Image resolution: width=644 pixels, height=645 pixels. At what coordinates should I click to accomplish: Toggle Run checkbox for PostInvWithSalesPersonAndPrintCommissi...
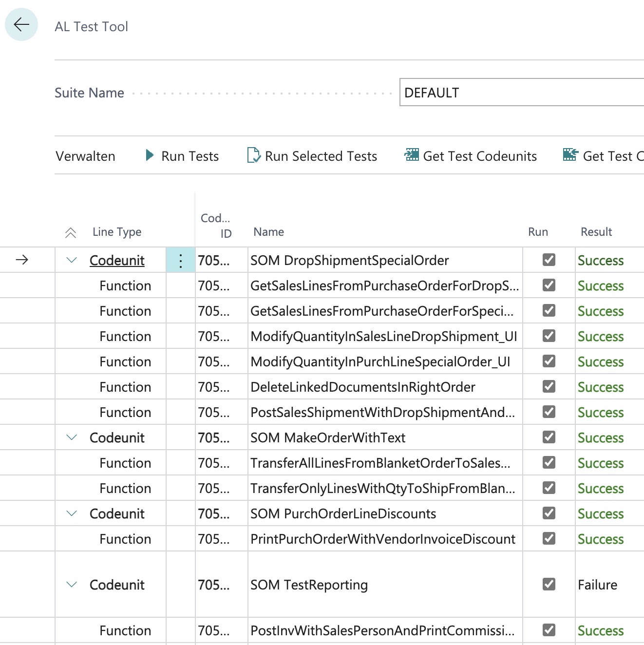pyautogui.click(x=549, y=630)
